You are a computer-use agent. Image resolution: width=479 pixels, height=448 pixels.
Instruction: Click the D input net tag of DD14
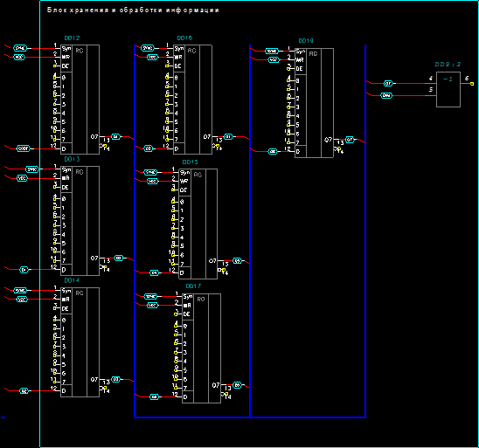[24, 390]
